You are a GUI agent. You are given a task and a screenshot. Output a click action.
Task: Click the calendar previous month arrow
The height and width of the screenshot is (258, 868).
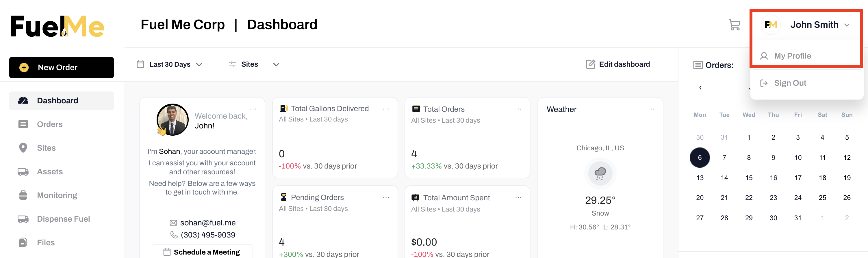click(700, 88)
